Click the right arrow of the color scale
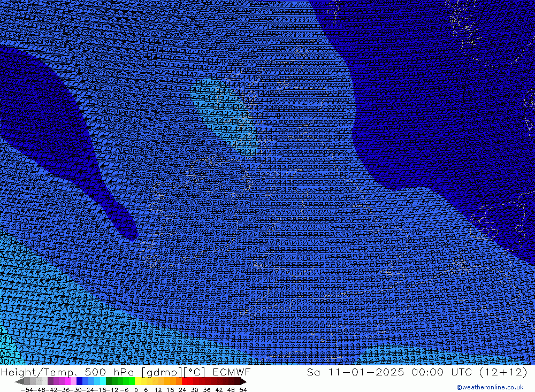The image size is (535, 392). (x=243, y=381)
